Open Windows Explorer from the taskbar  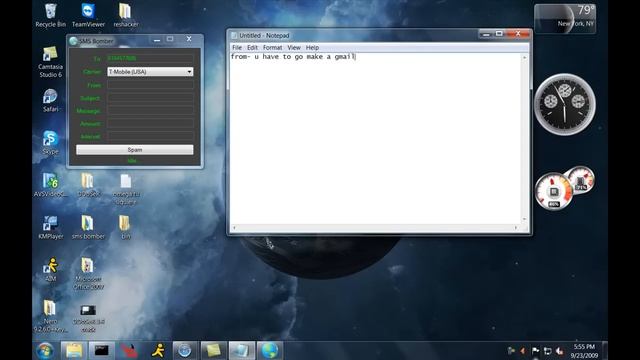(x=74, y=351)
